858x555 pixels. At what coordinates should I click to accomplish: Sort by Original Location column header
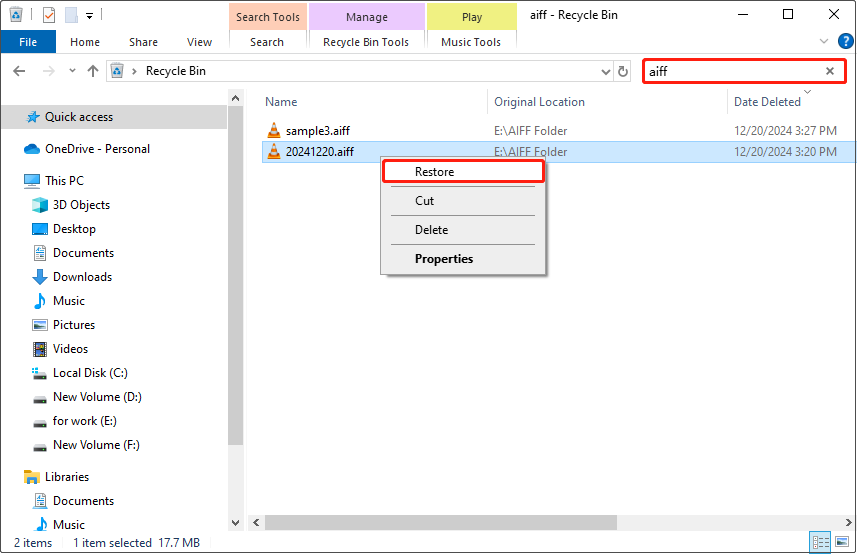point(539,102)
